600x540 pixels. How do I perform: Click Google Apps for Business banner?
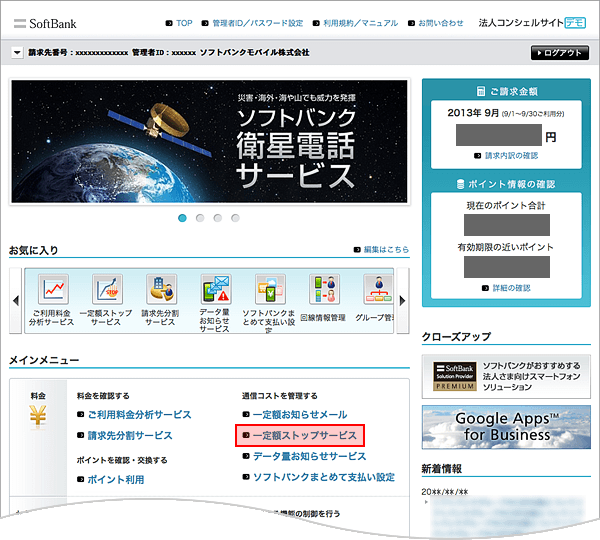pos(506,427)
